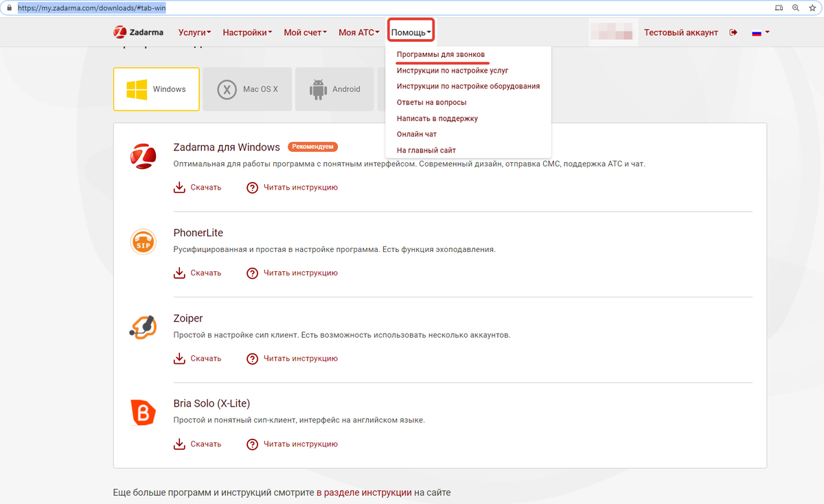Open Инструкции по настройке услуг
824x504 pixels.
(x=453, y=70)
